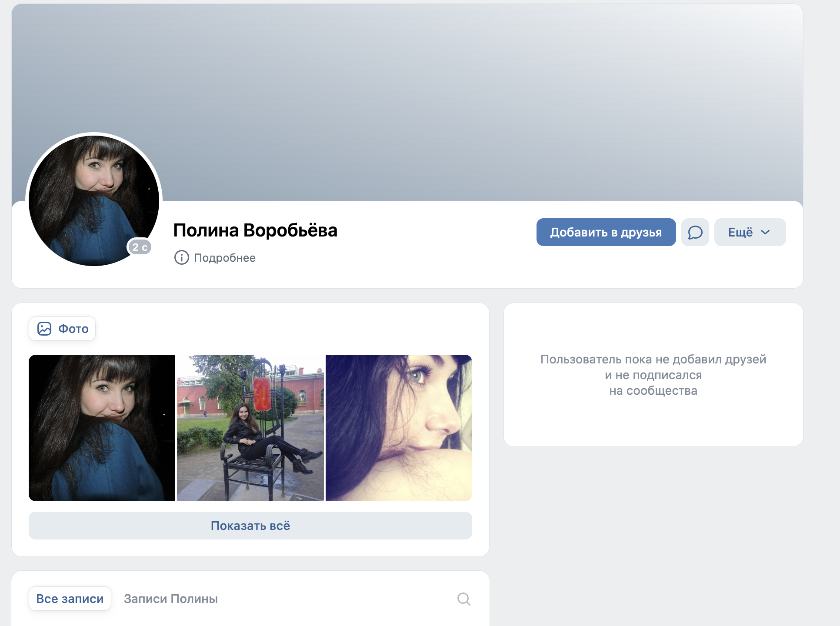Screen dimensions: 840x626
Task: Switch to Все записи tab
Action: coord(70,599)
